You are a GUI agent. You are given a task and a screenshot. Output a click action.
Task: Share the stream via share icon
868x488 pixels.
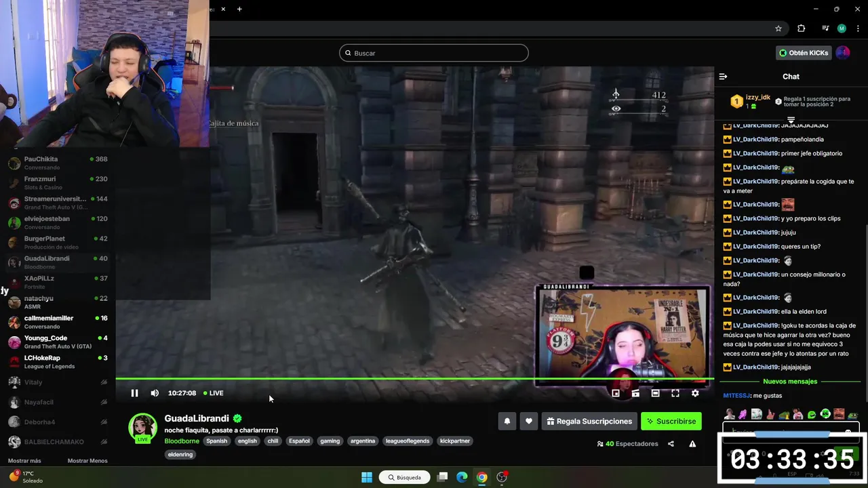671,444
